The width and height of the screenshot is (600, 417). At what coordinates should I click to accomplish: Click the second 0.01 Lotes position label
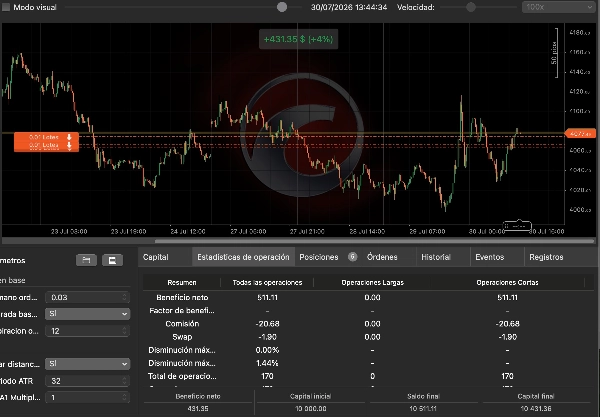click(43, 145)
